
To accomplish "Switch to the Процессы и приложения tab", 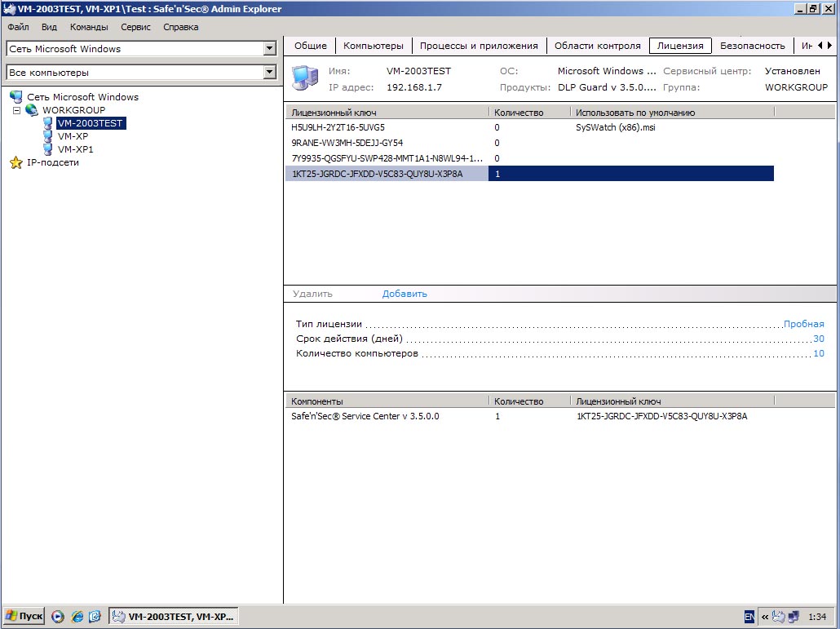I will (479, 46).
